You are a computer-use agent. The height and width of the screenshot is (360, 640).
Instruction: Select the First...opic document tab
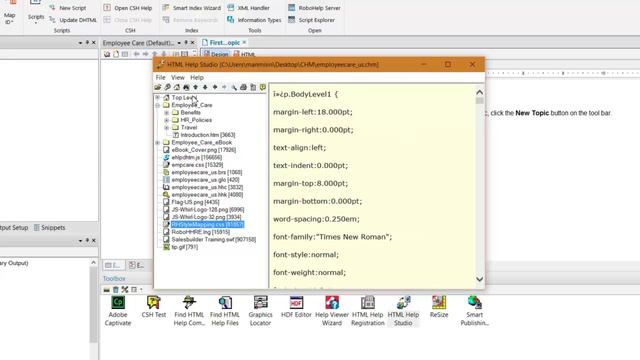point(221,42)
